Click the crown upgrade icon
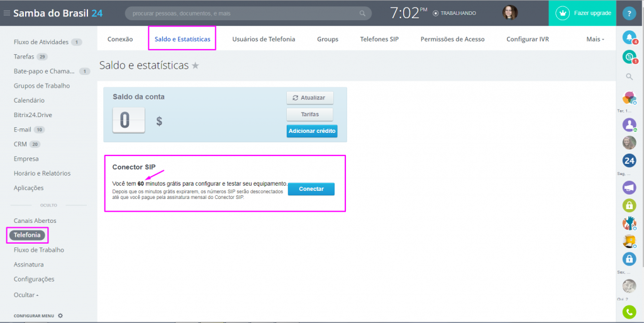644x323 pixels. point(562,13)
